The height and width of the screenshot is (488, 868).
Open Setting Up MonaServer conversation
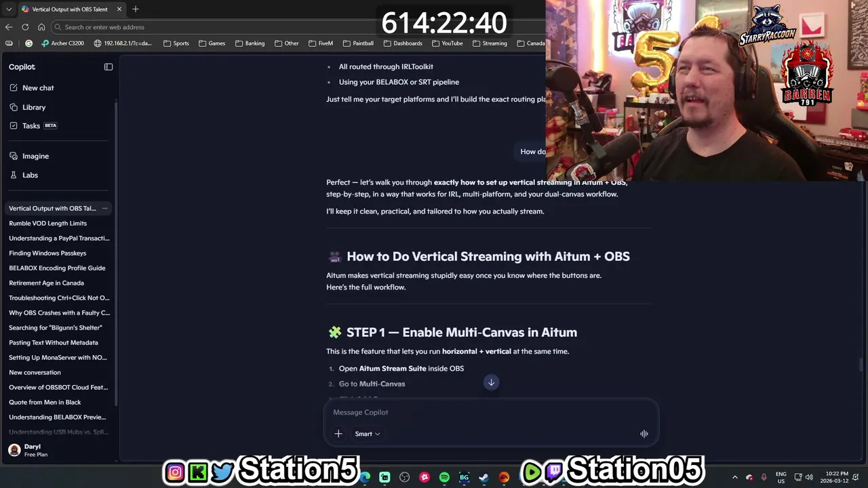(58, 357)
